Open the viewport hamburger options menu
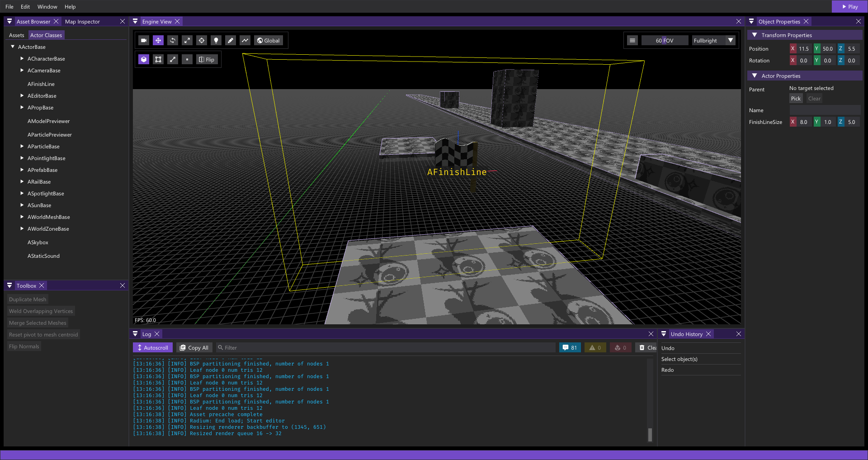The width and height of the screenshot is (868, 460). tap(632, 41)
